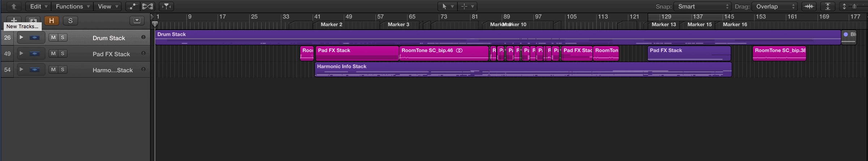The image size is (868, 161).
Task: Toggle the global S solo button in header
Action: [x=71, y=21]
